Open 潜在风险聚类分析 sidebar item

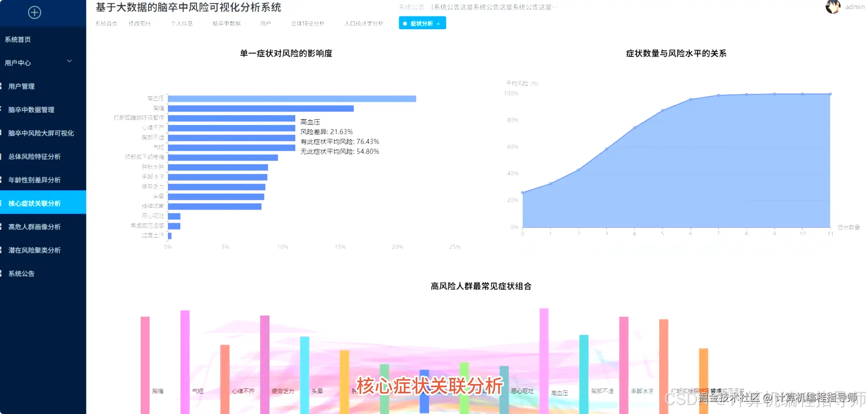[35, 250]
